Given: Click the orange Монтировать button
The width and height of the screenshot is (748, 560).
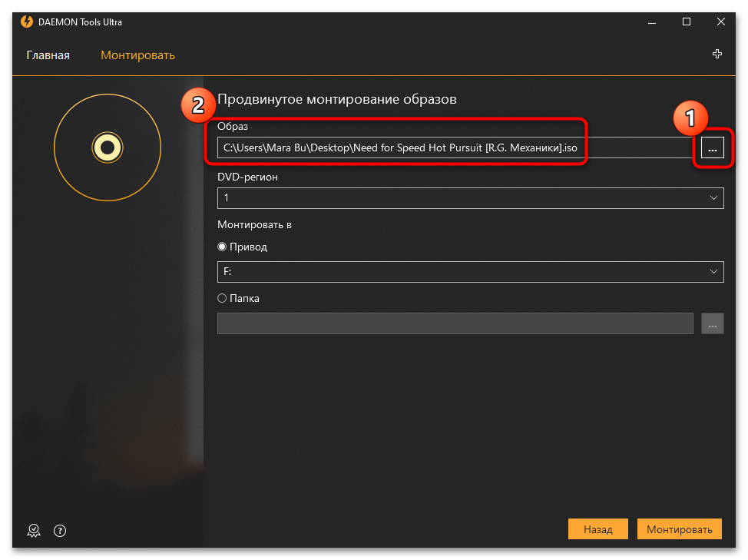Looking at the screenshot, I should click(x=680, y=529).
